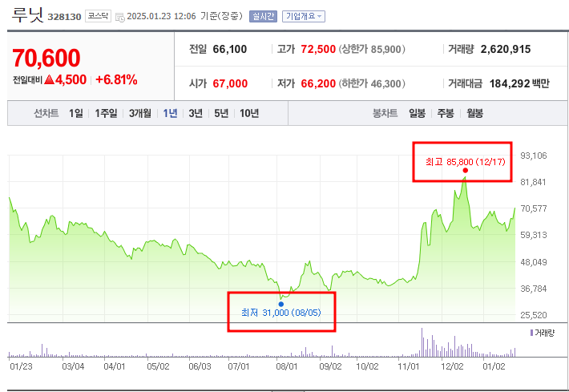Screen dimensions: 569x392
Task: Click the 48,049 y-axis value
Action: (534, 261)
